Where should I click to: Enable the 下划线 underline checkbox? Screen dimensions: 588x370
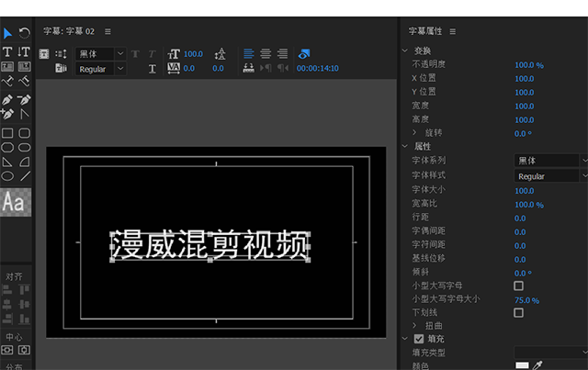(518, 313)
